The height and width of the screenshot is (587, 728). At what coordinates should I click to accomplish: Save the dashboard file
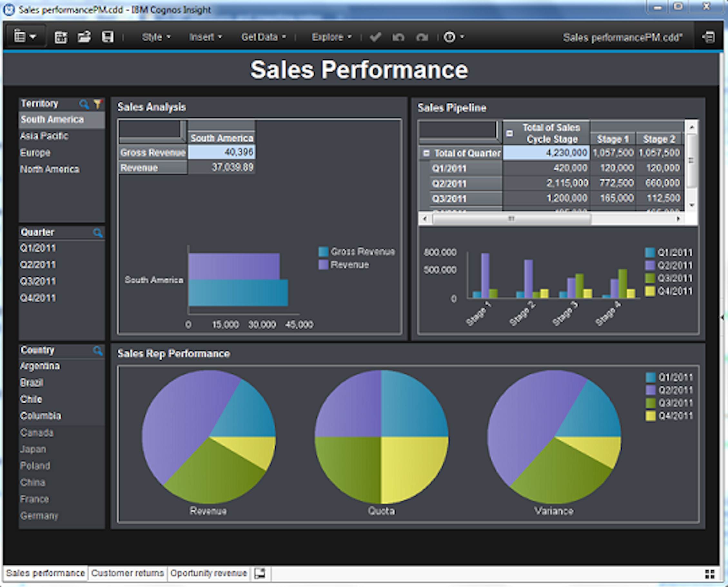[x=107, y=37]
